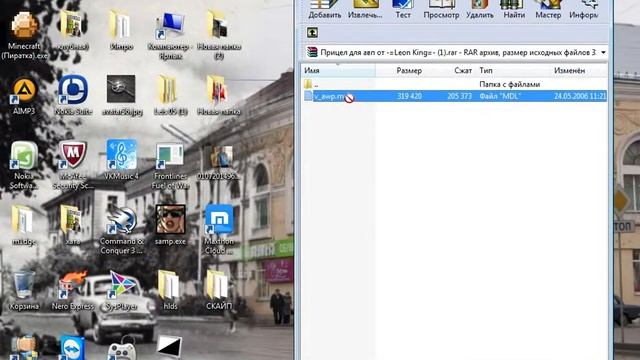The height and width of the screenshot is (360, 640).
Task: Open the Просмотр (View) toolbar tool
Action: [x=441, y=9]
